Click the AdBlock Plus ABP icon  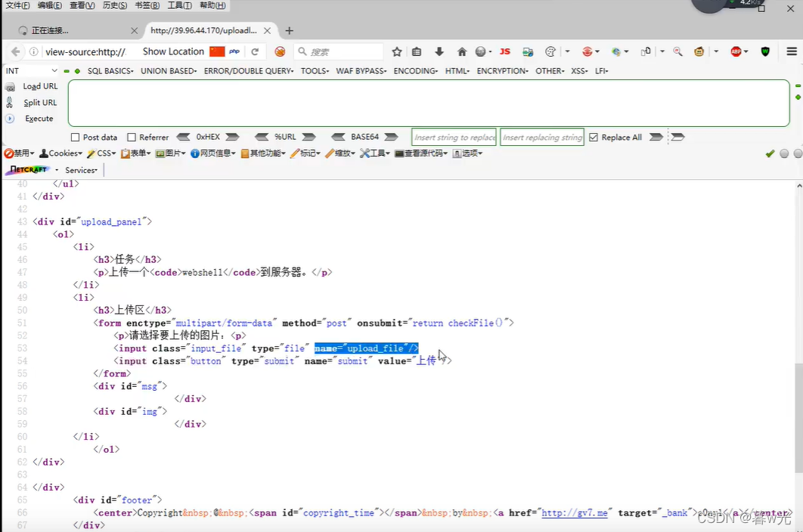point(736,51)
